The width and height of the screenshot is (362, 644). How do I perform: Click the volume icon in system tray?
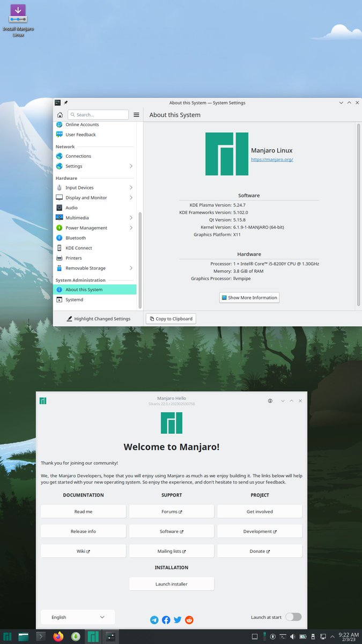click(x=292, y=636)
